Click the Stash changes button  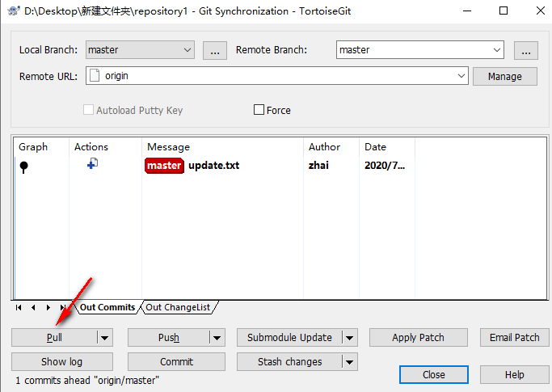point(289,362)
